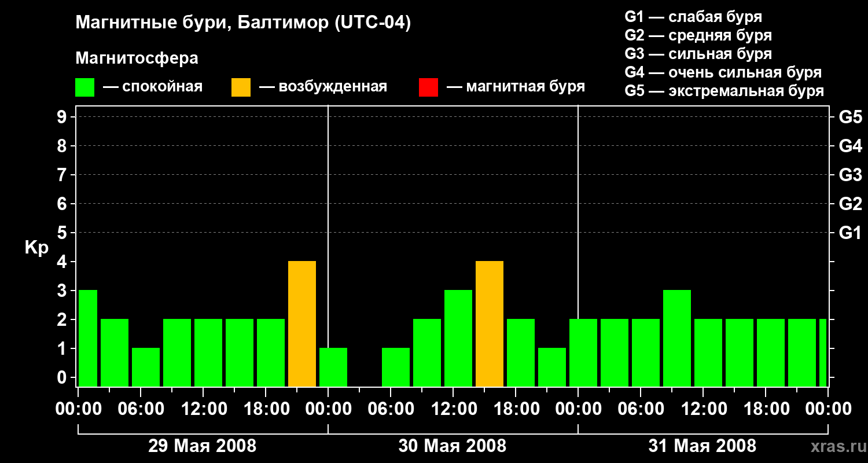
Task: Click the 'G1' tick label on the right axis
Action: coord(850,233)
